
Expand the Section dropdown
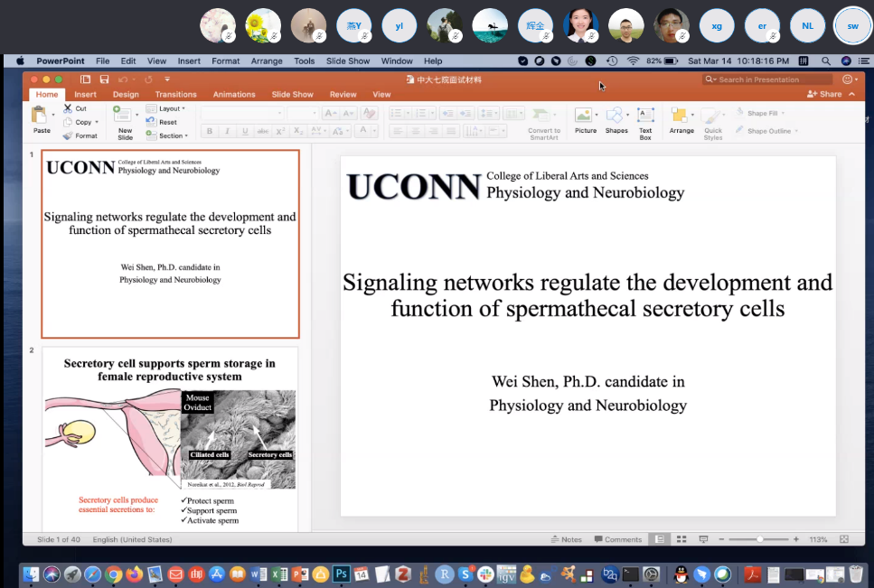(x=166, y=135)
